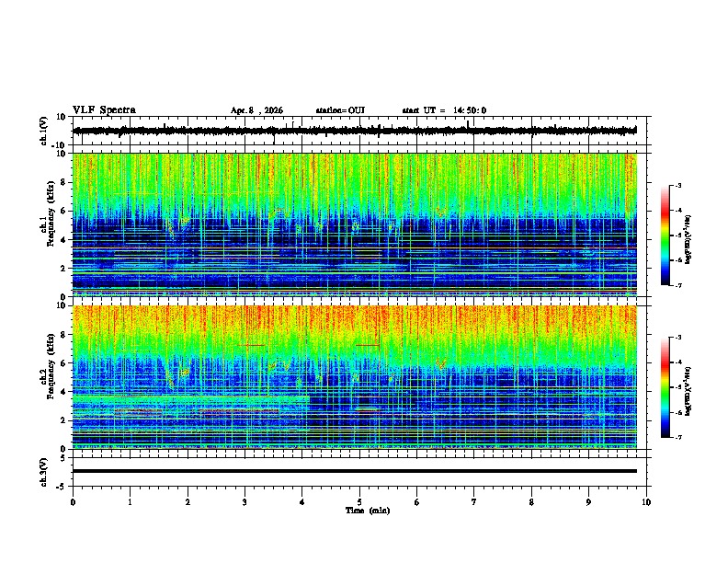Click the "-7" value on ch.1 color bar
This screenshot has height=563, width=728.
[x=677, y=285]
